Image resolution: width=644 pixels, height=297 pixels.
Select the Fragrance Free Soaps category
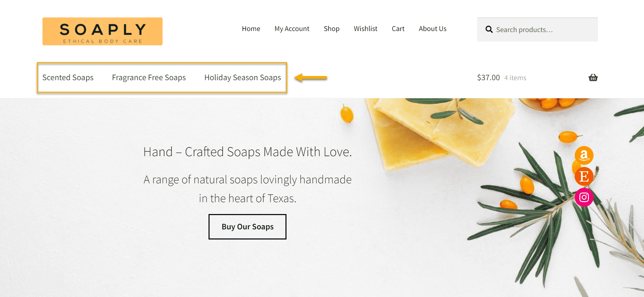pos(149,77)
